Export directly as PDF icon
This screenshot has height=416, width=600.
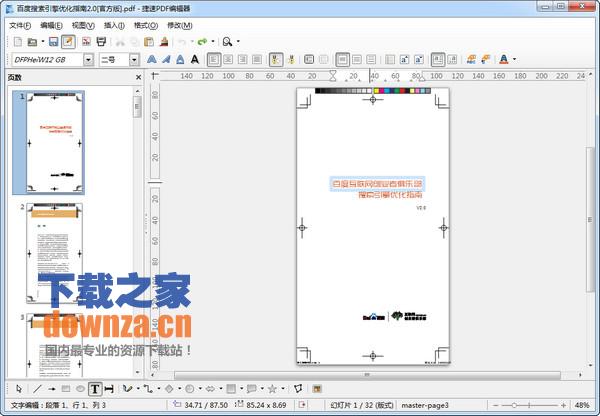click(x=86, y=42)
